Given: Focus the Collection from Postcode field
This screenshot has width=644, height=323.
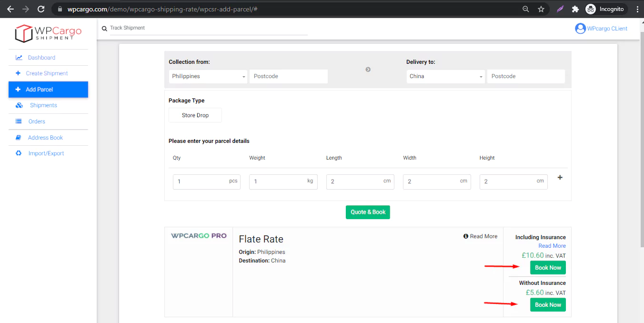Looking at the screenshot, I should coord(288,76).
